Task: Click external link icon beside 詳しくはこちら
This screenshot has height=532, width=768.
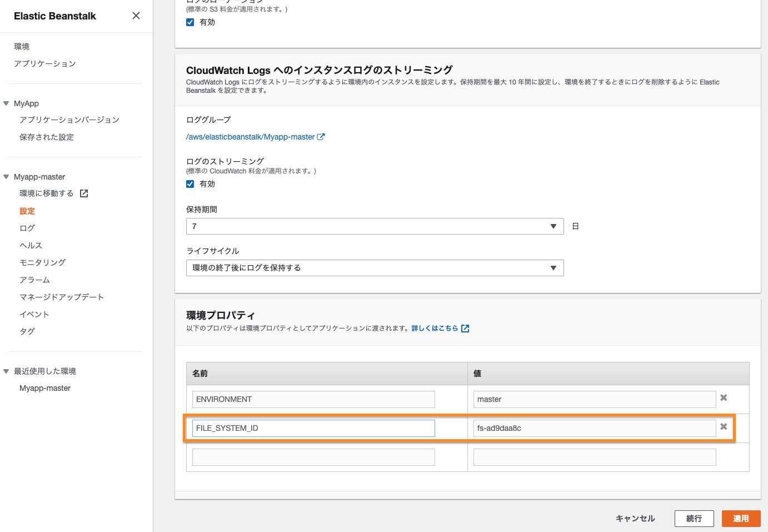Action: [x=465, y=329]
